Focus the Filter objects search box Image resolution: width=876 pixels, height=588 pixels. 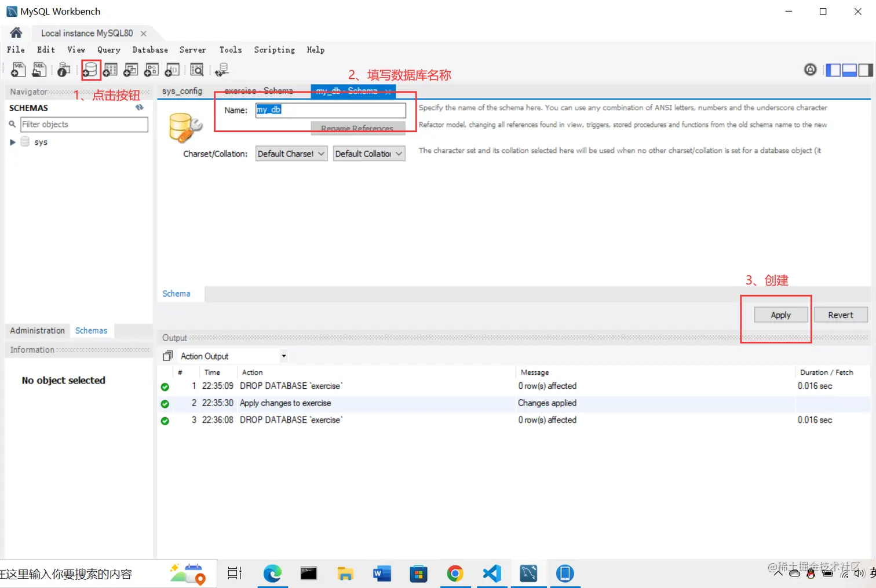(x=84, y=125)
